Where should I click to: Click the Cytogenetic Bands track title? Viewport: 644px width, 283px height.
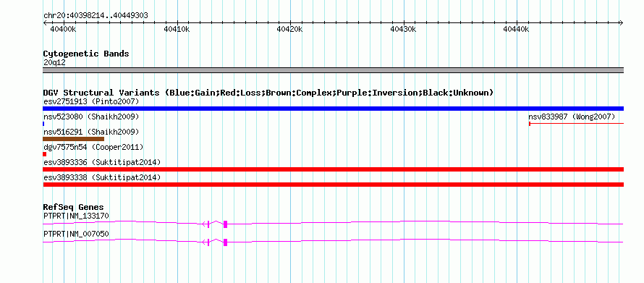(x=86, y=54)
